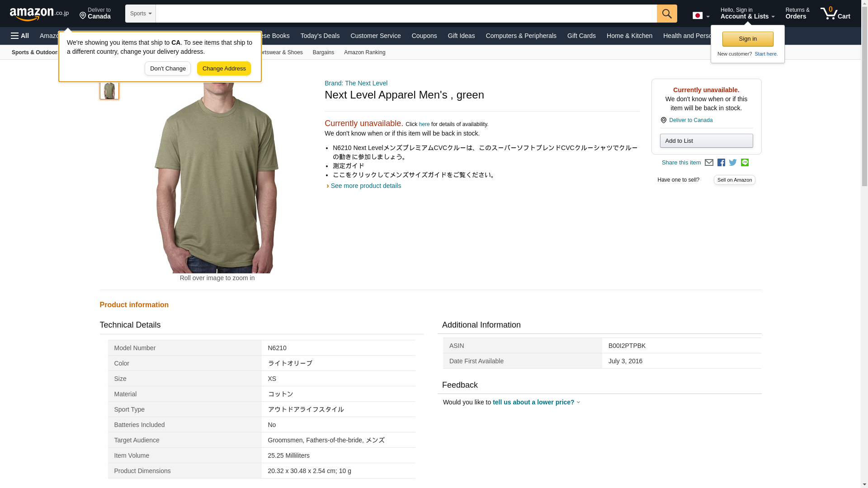Screen dimensions: 868x488
Task: Select the green t-shirt thumbnail
Action: pyautogui.click(x=109, y=90)
